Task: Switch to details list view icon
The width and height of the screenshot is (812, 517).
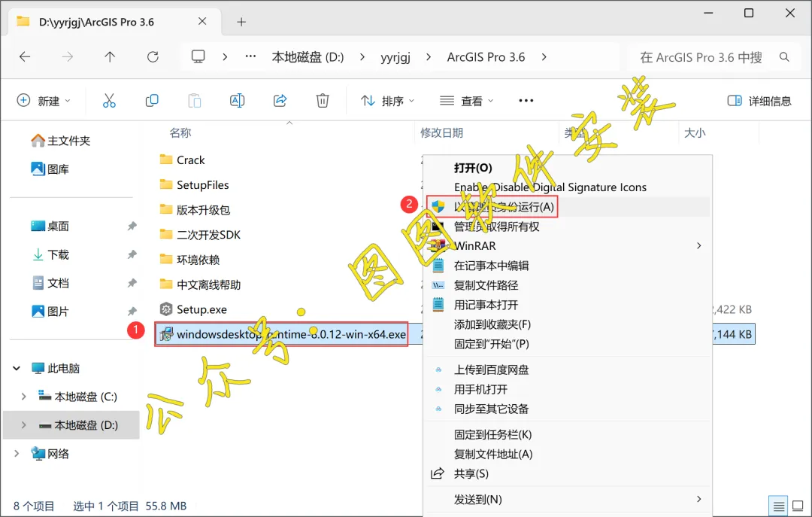Action: (x=779, y=506)
